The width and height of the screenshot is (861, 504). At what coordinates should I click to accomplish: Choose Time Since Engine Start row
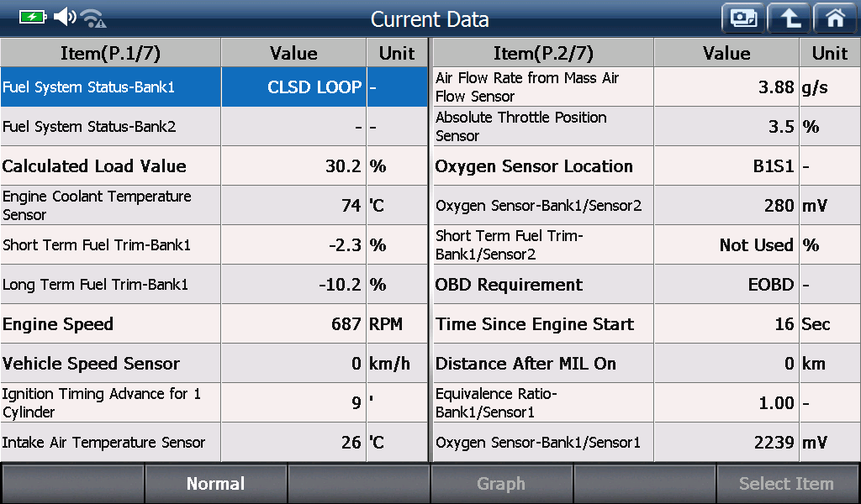647,324
